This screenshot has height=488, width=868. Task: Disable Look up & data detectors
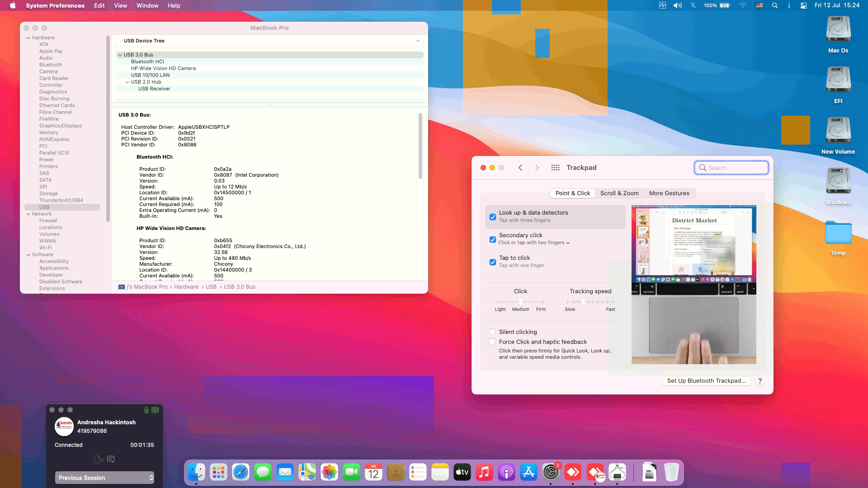point(493,217)
